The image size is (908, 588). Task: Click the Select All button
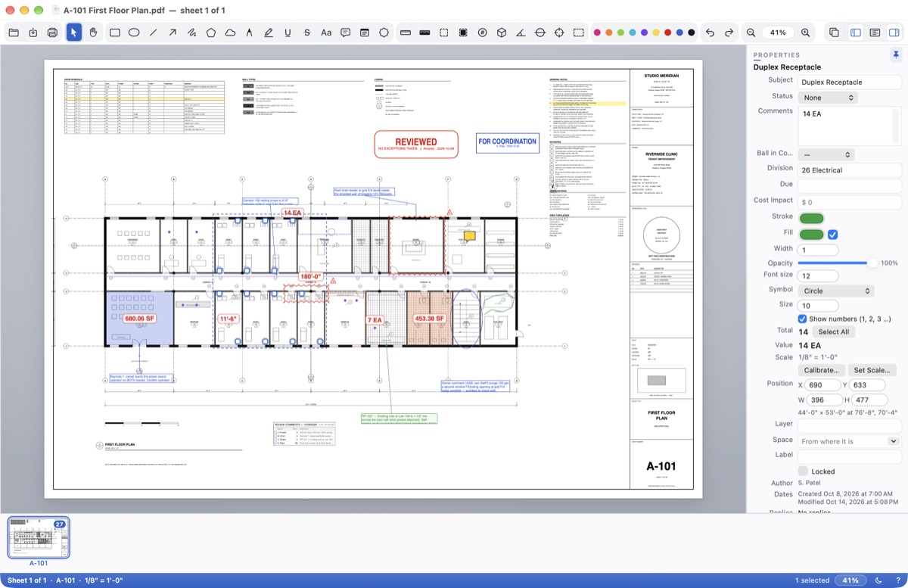pyautogui.click(x=833, y=331)
